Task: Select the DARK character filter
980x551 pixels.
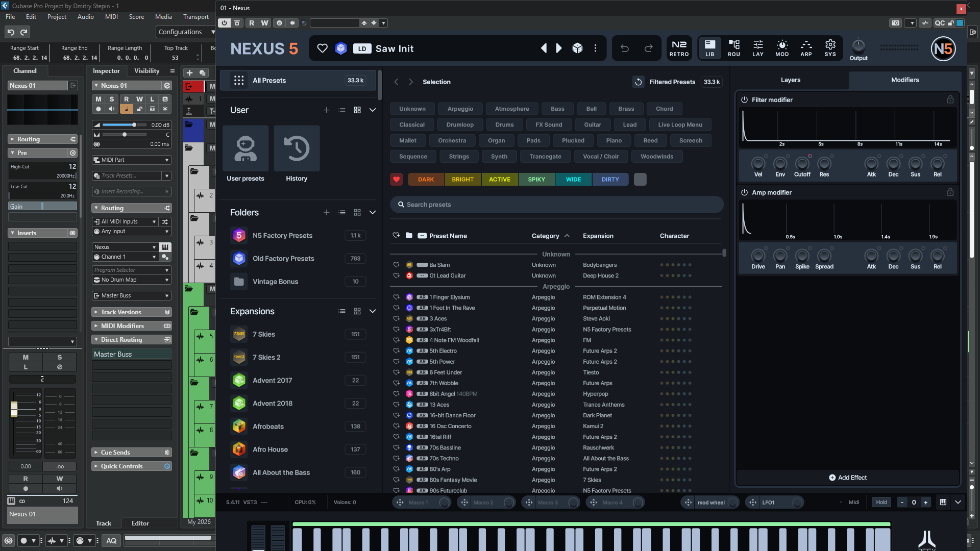Action: (x=426, y=180)
